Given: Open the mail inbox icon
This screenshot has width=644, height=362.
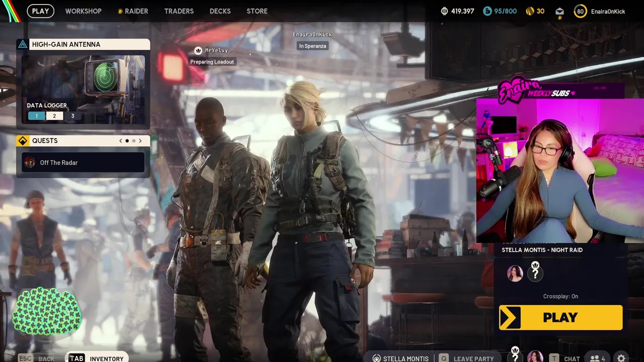Looking at the screenshot, I should pos(559,12).
